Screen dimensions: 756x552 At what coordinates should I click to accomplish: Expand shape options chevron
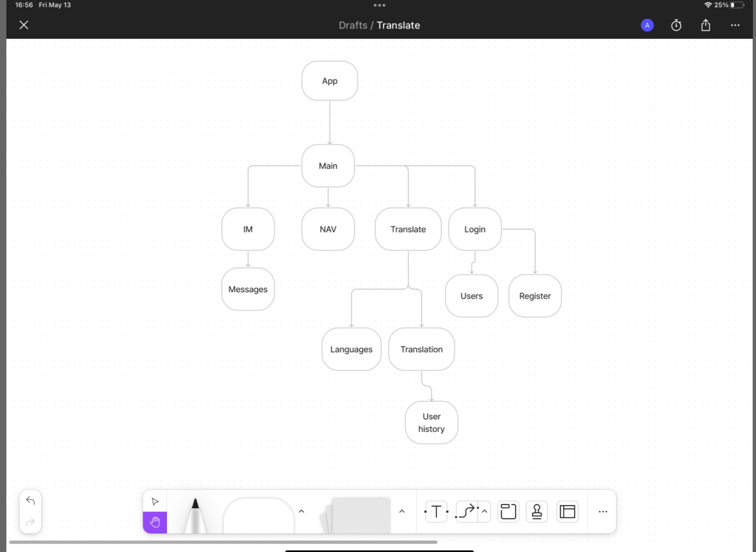301,511
